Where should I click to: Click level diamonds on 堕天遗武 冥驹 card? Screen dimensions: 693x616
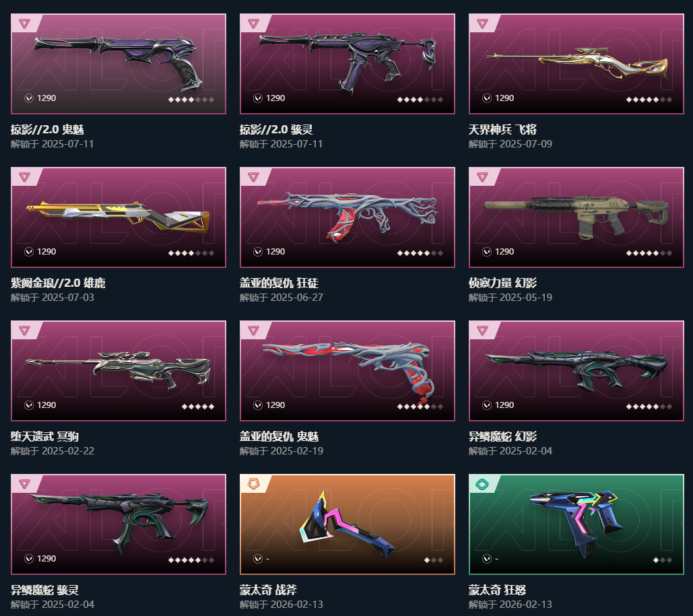point(198,407)
